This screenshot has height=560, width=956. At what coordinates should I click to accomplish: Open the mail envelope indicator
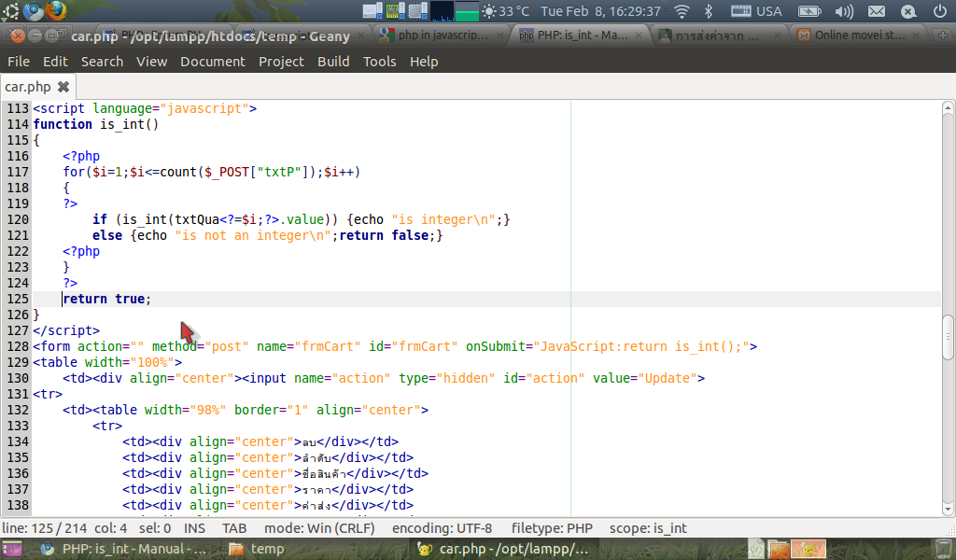point(876,11)
